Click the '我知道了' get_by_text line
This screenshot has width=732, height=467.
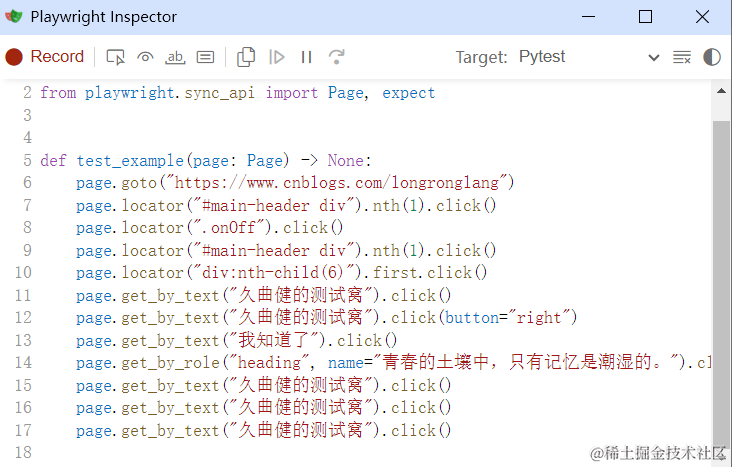(237, 340)
